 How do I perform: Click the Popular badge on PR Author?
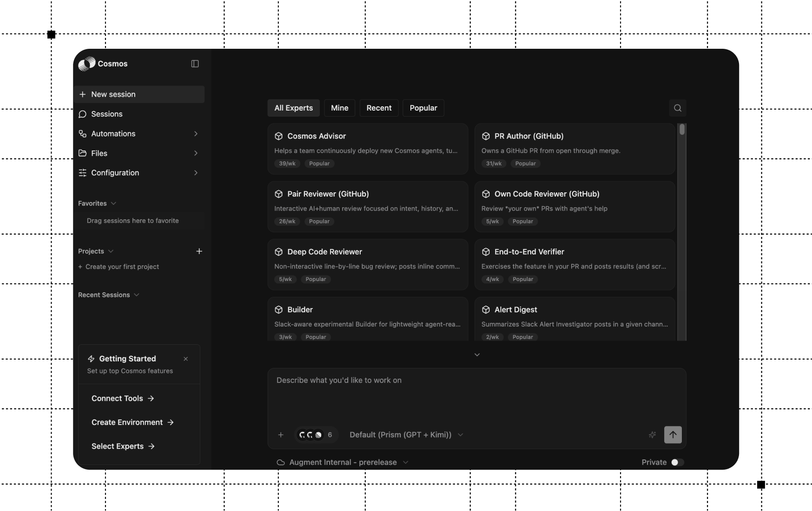(526, 164)
